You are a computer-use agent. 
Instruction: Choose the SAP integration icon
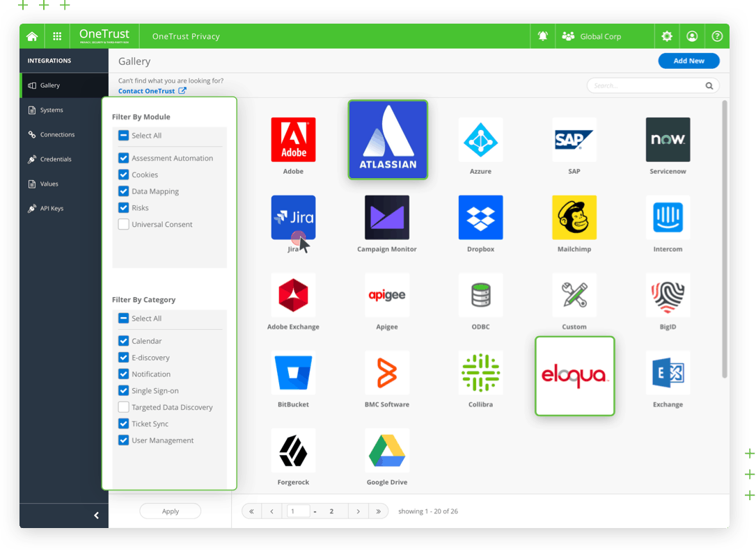click(x=574, y=140)
